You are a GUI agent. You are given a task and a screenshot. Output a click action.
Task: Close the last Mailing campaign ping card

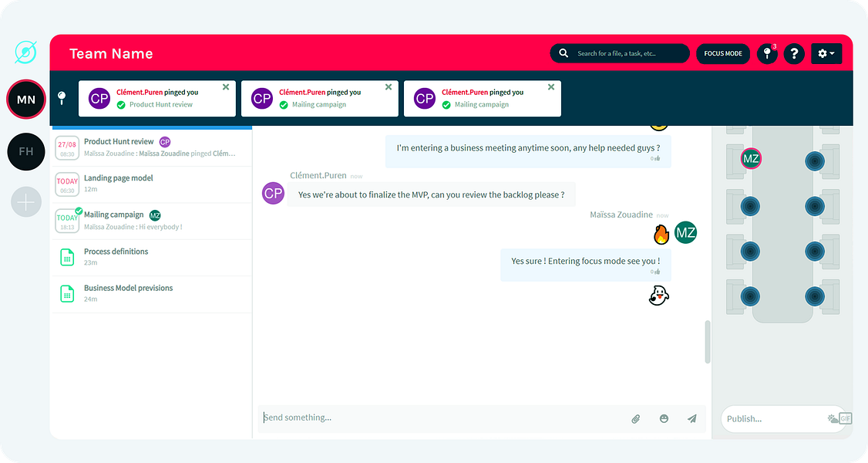pyautogui.click(x=551, y=87)
